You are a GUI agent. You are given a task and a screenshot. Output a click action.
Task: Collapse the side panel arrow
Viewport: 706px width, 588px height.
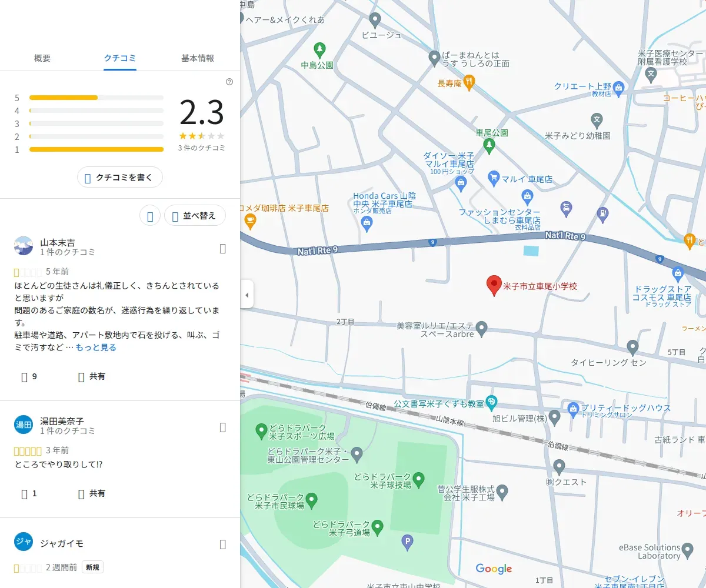(247, 294)
